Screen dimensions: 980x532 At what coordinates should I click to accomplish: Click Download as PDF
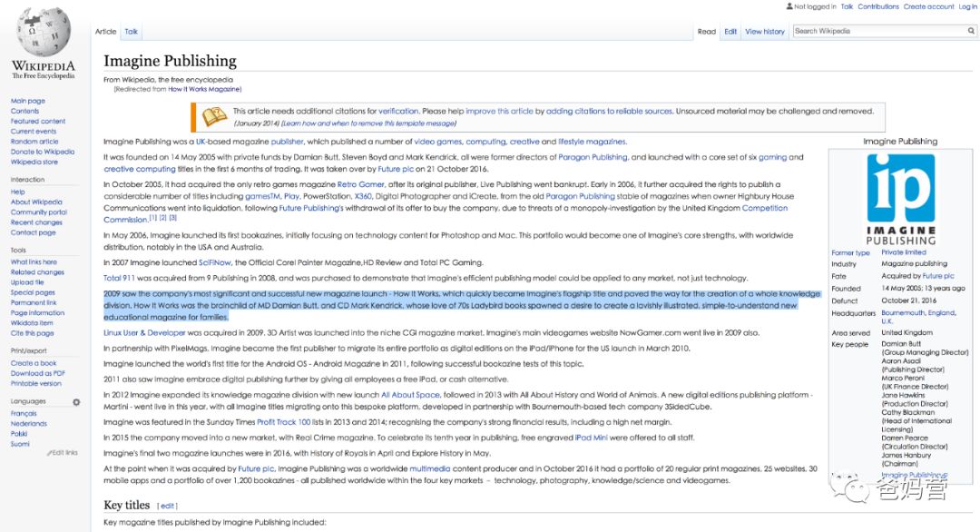[x=37, y=373]
